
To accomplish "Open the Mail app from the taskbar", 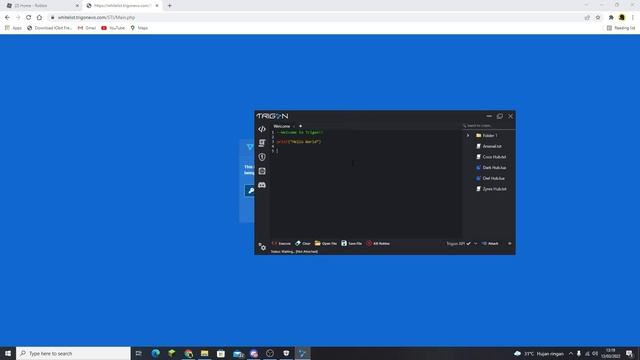I will [238, 353].
